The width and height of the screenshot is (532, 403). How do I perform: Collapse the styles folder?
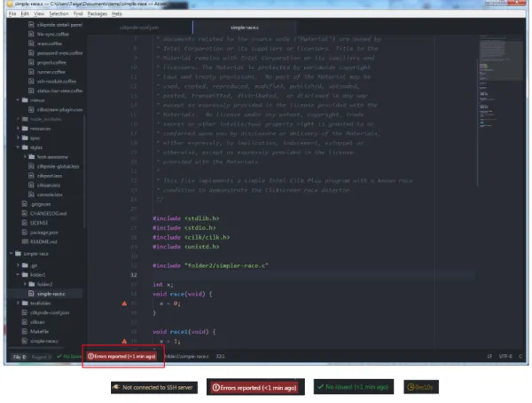click(18, 147)
